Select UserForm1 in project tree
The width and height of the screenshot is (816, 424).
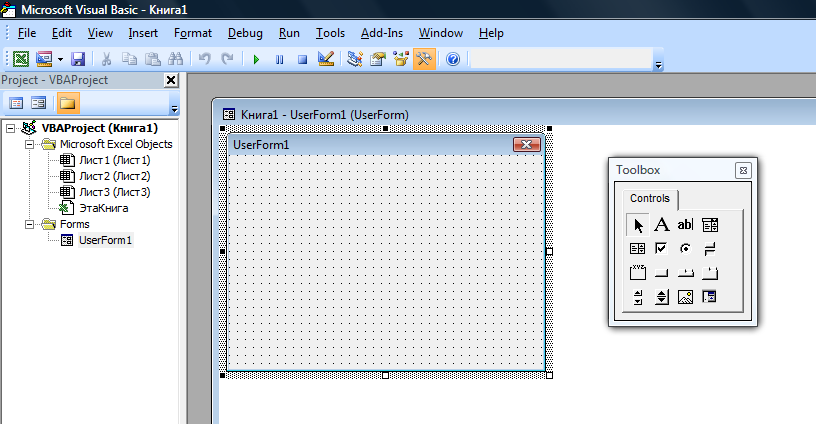click(x=106, y=240)
